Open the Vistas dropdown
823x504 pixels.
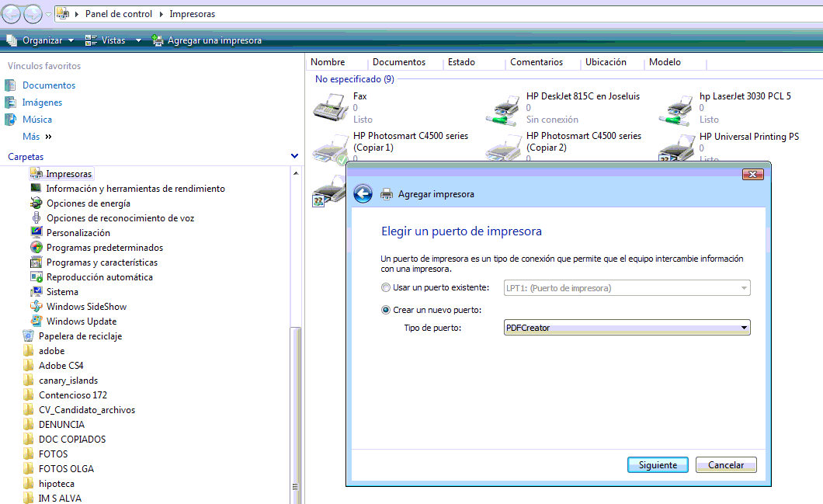108,40
